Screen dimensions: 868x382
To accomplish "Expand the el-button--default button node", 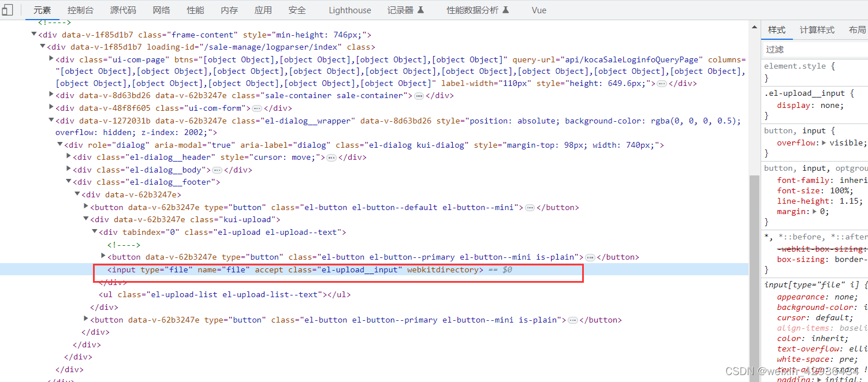I will [x=85, y=207].
